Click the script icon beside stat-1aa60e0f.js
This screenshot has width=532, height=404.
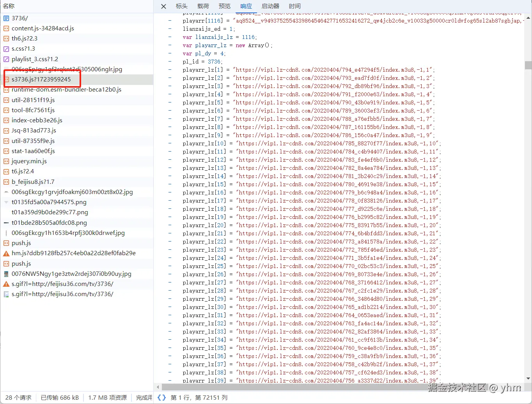[x=6, y=151]
